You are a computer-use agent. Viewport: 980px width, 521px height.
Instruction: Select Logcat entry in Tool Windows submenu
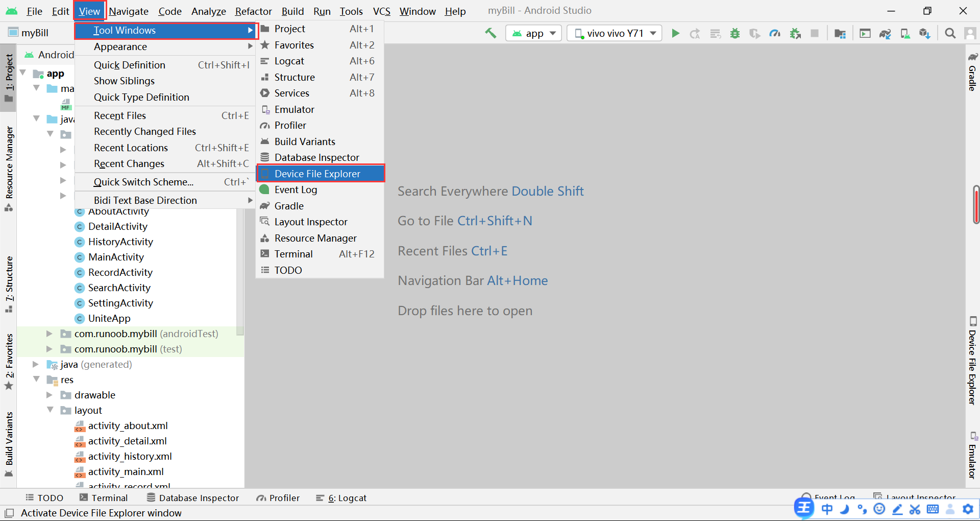click(320, 61)
